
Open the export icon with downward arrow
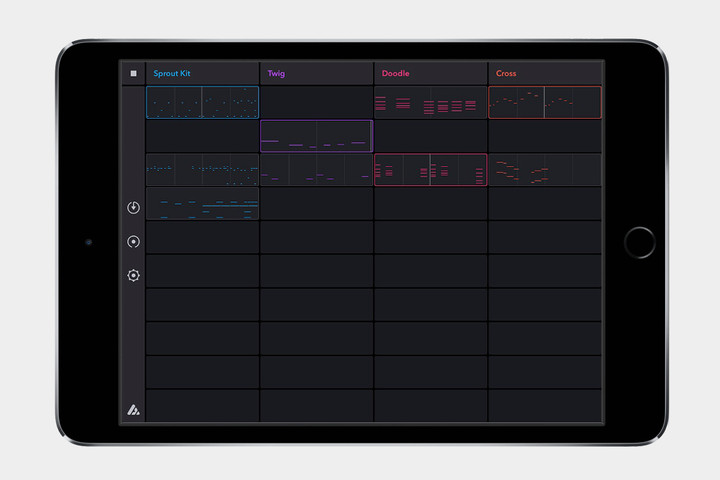pyautogui.click(x=134, y=208)
